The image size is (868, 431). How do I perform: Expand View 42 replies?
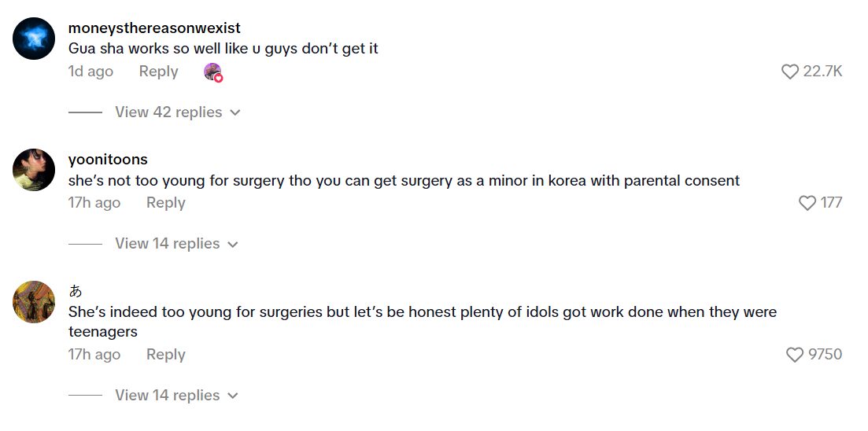(177, 112)
